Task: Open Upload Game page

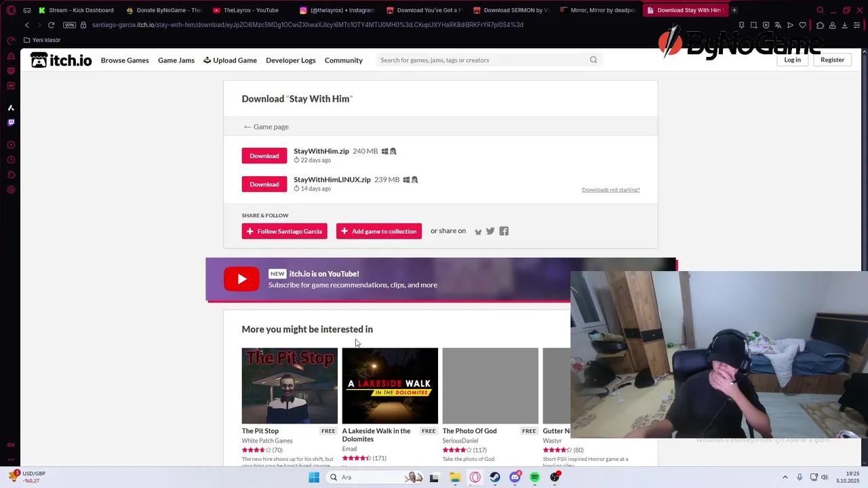Action: (230, 60)
